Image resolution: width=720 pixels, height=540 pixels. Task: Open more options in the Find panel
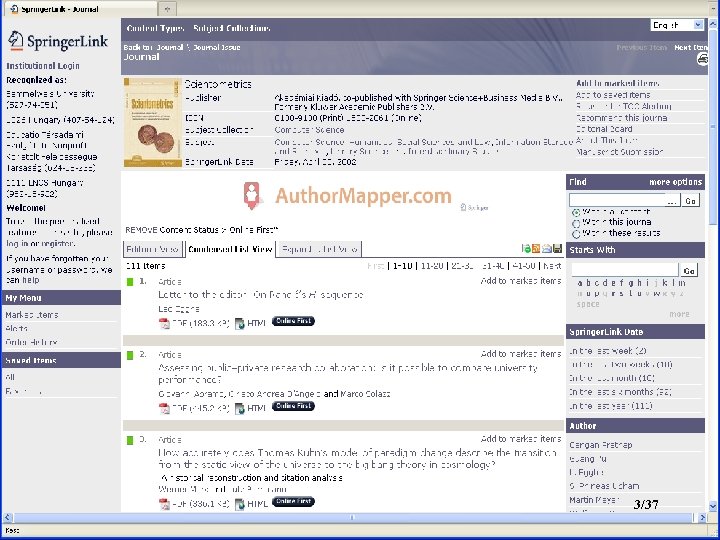(675, 182)
